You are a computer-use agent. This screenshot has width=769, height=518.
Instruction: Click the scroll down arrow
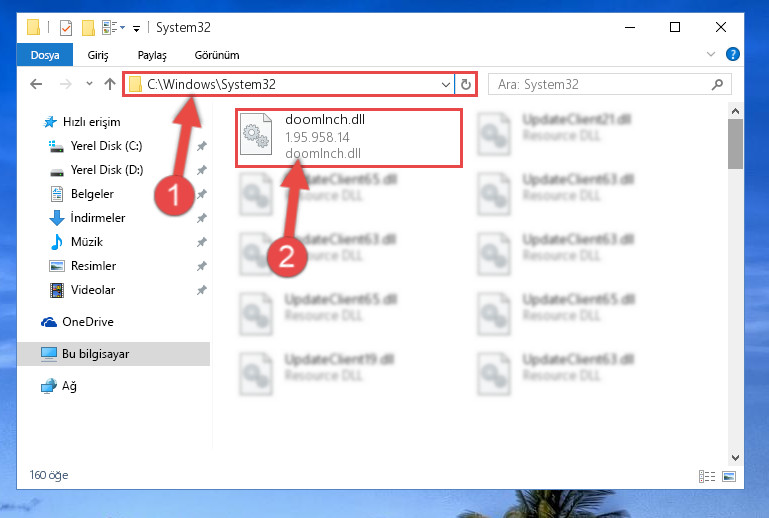pyautogui.click(x=735, y=458)
